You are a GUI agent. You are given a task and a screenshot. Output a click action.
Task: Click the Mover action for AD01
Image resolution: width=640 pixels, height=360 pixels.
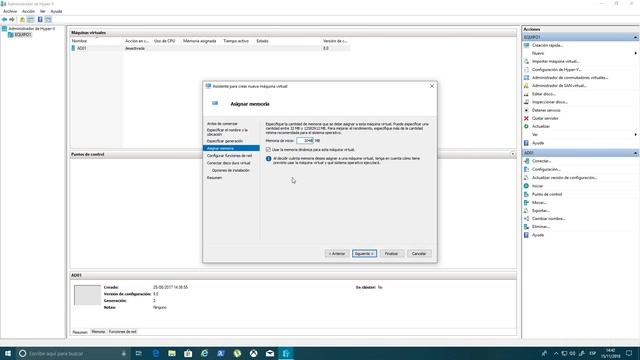pyautogui.click(x=539, y=202)
